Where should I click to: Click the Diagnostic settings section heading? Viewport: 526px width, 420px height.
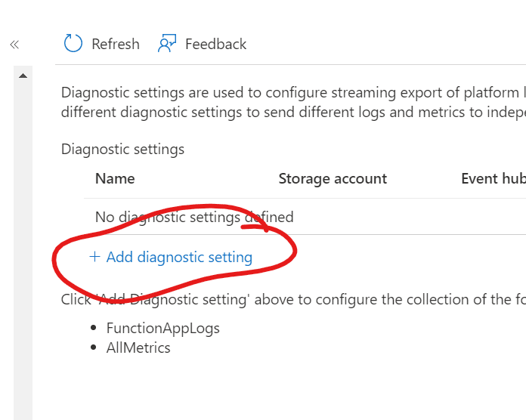coord(122,149)
